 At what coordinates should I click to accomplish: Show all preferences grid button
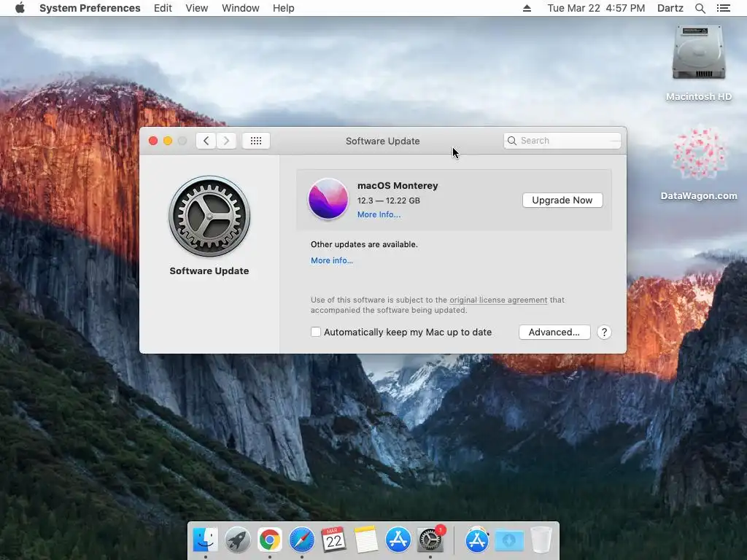pos(256,141)
